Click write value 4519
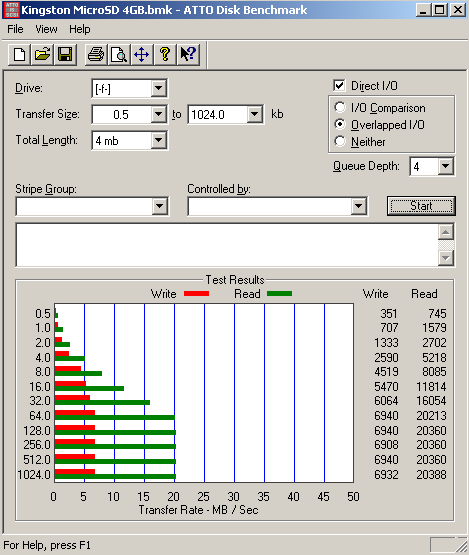469x555 pixels. [386, 372]
